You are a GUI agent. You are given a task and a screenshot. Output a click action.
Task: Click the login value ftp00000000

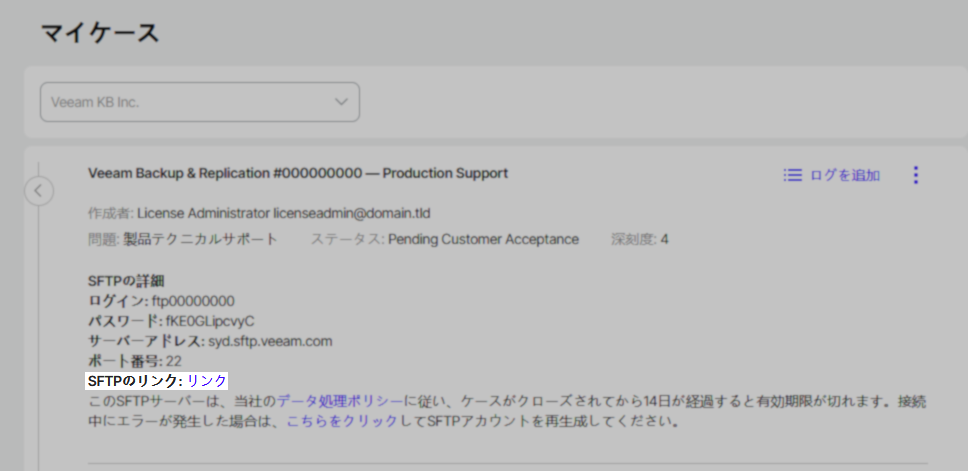193,301
